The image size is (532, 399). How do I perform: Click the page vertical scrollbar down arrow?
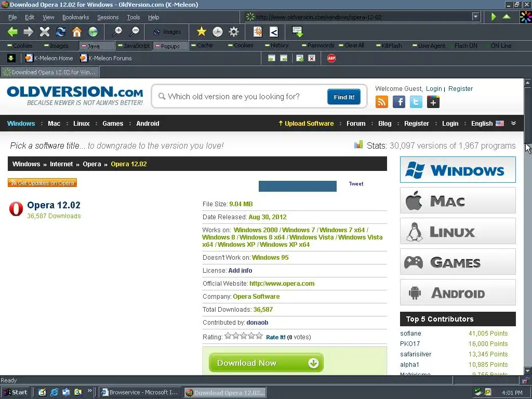coord(528,370)
